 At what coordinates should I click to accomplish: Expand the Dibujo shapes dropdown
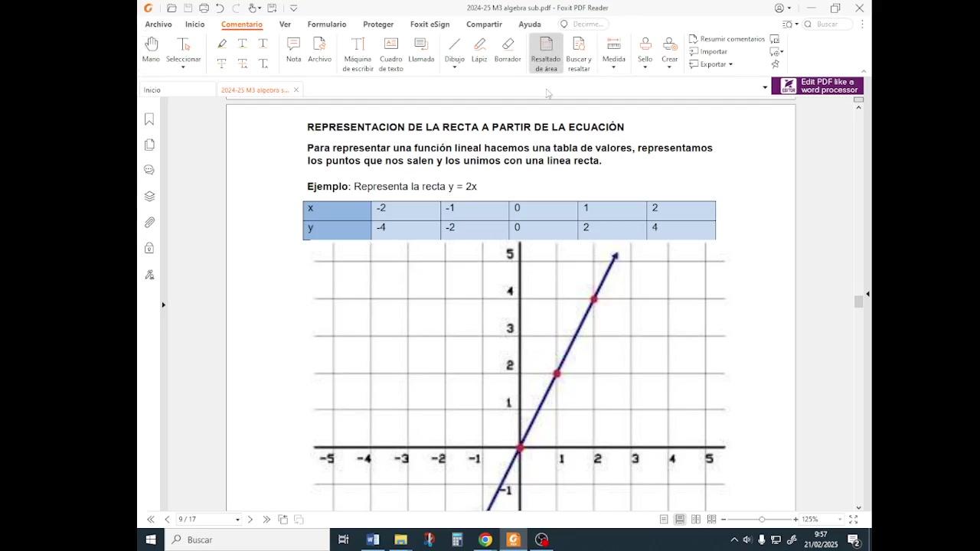[454, 67]
